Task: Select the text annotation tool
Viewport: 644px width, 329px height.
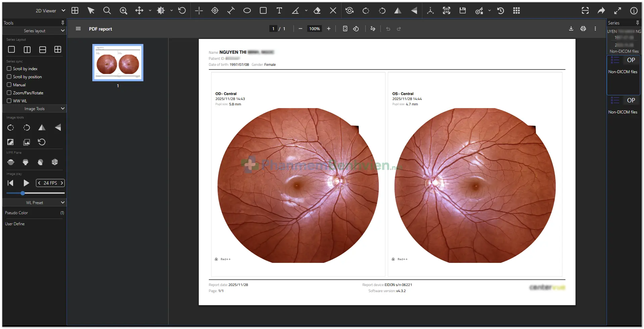Action: click(x=279, y=11)
